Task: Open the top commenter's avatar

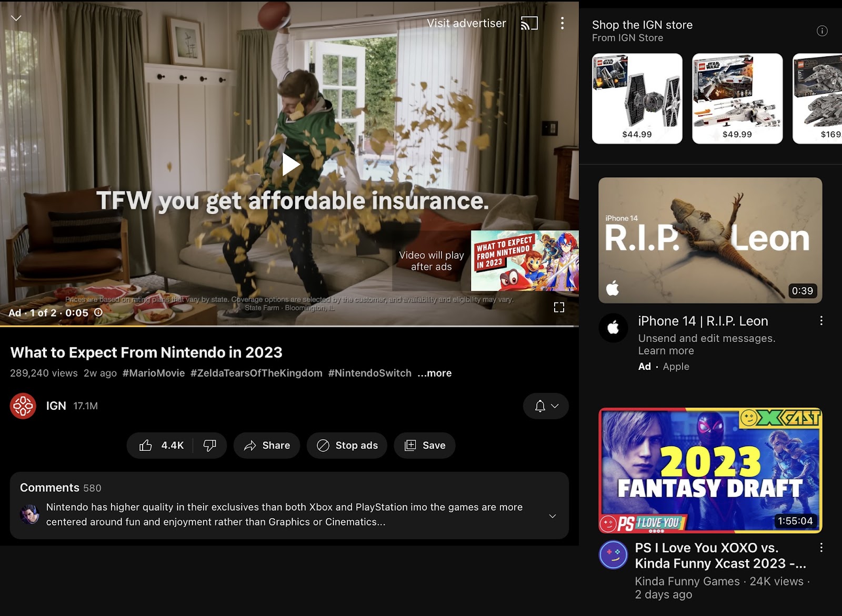Action: [x=29, y=514]
